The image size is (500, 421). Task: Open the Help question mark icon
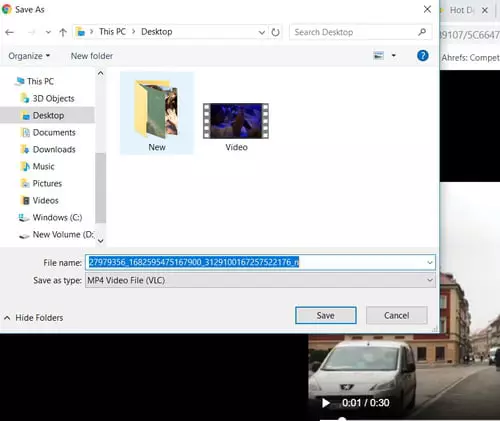tap(422, 56)
